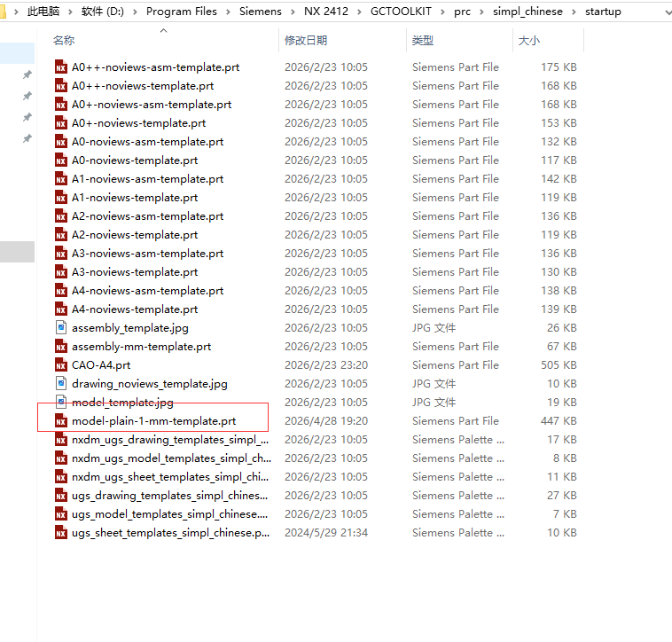Sort files by 名称 column header
This screenshot has width=672, height=642.
[x=64, y=41]
